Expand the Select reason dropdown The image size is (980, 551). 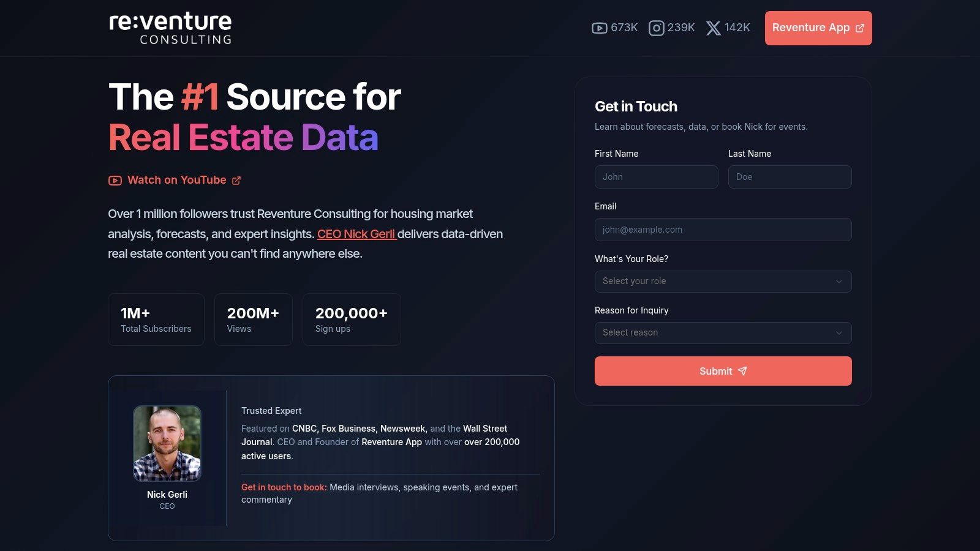723,333
